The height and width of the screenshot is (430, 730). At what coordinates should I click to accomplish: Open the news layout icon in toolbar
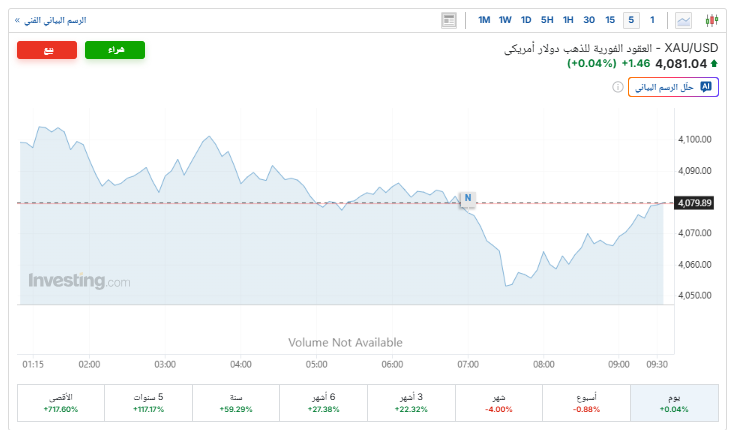(449, 20)
